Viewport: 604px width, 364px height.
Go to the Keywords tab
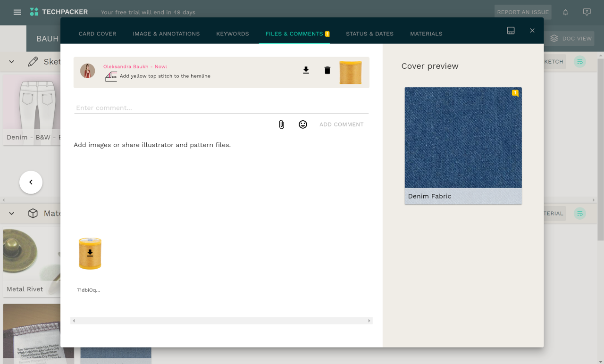coord(233,34)
